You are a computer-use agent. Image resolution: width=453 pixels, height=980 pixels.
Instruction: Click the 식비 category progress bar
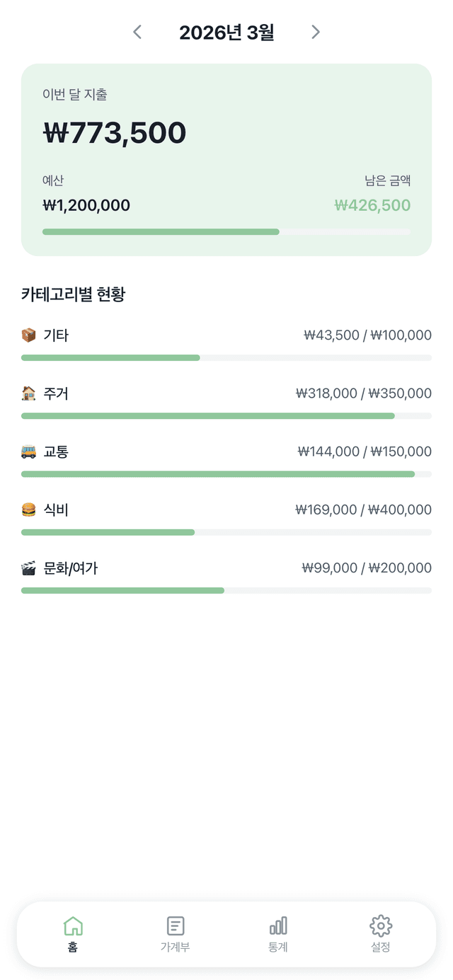tap(226, 531)
